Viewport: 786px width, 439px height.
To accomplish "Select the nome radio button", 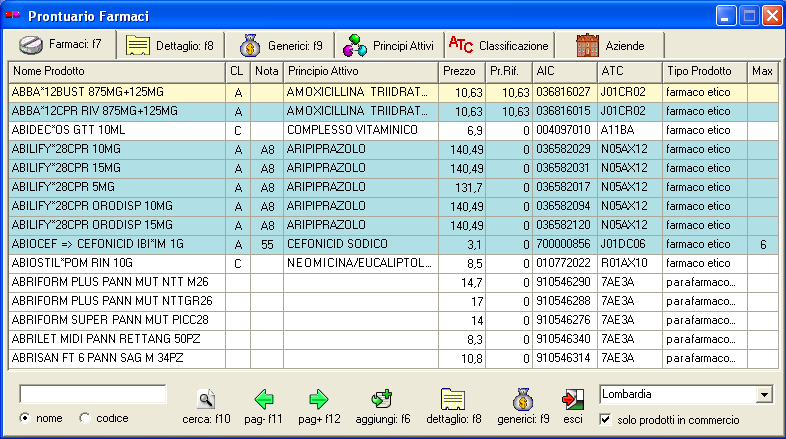I will (26, 418).
